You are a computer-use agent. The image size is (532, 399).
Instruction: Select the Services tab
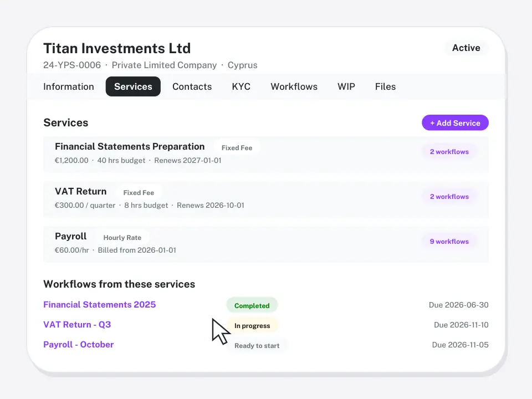(133, 86)
